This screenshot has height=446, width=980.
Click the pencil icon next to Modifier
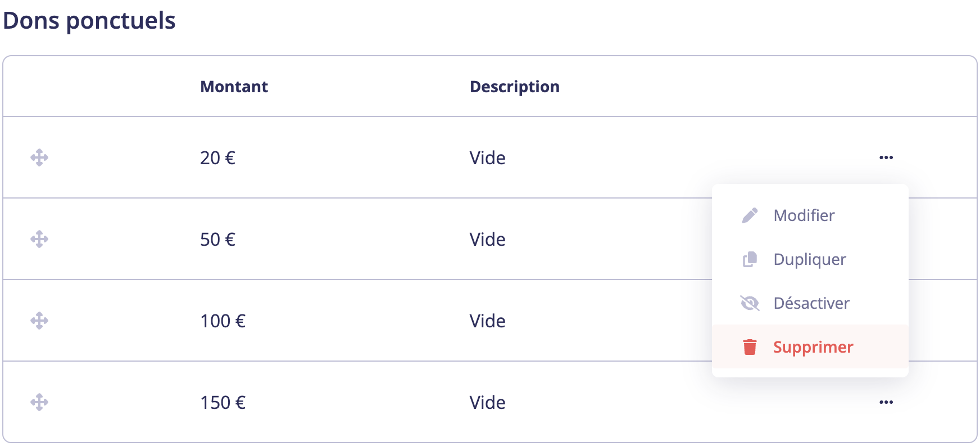click(x=750, y=215)
